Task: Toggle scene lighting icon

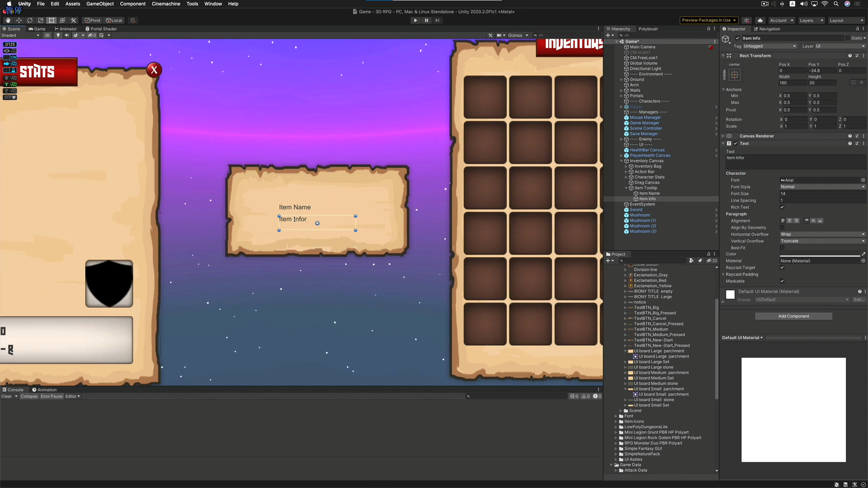Action: click(x=58, y=35)
